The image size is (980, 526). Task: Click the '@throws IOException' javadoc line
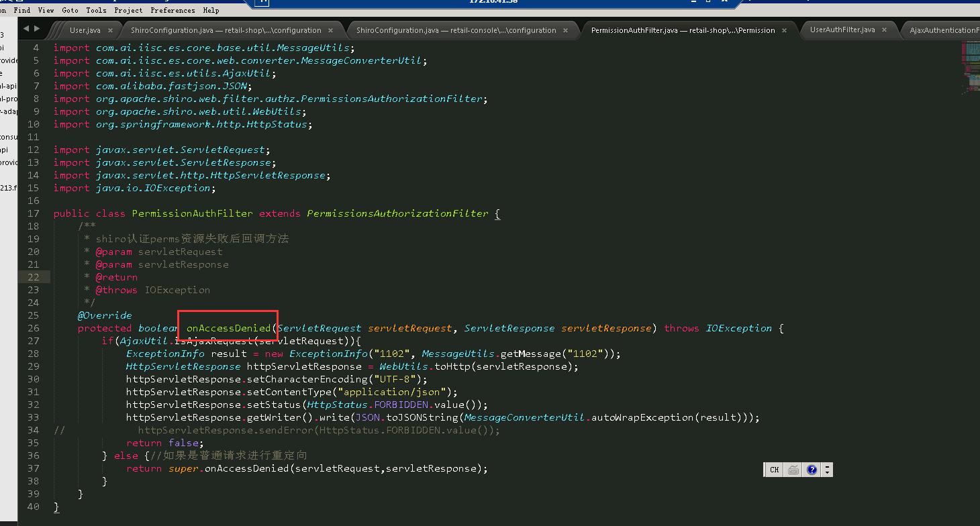(x=152, y=290)
